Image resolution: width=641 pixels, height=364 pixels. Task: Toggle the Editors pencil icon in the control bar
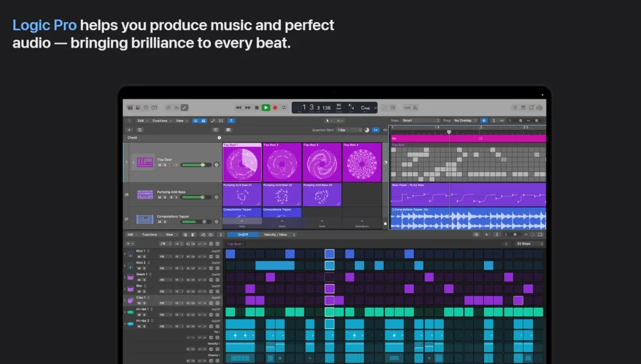(185, 108)
